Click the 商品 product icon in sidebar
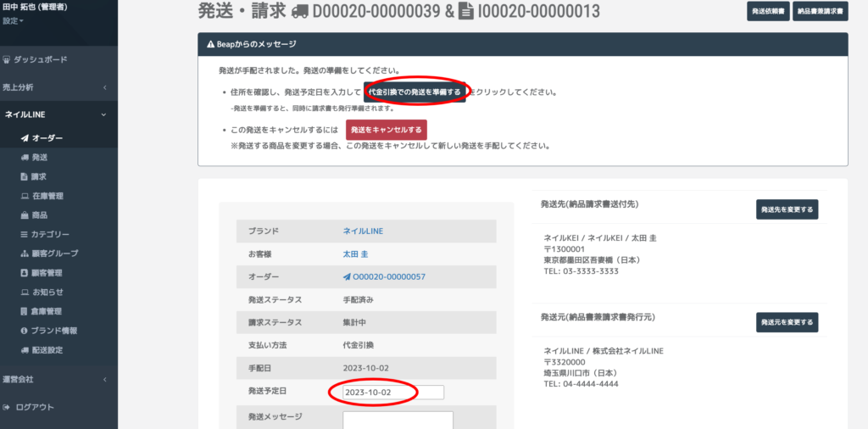 25,215
